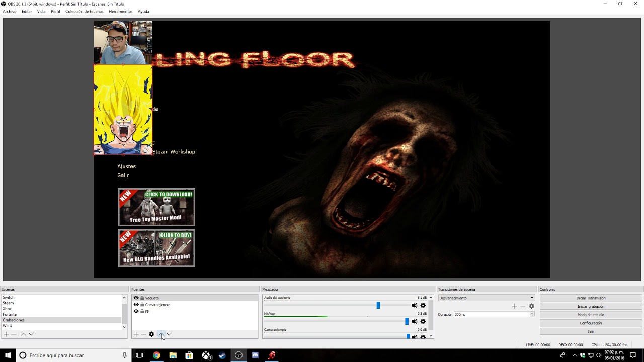Click Iniciar Transmisión button
Viewport: 644px width, 362px height.
click(x=591, y=298)
